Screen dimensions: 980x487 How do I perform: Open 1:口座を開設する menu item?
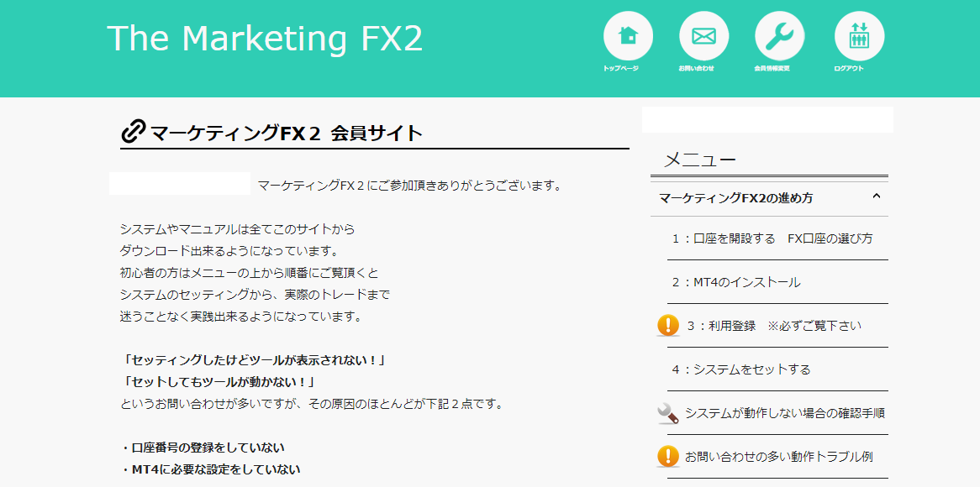coord(772,238)
